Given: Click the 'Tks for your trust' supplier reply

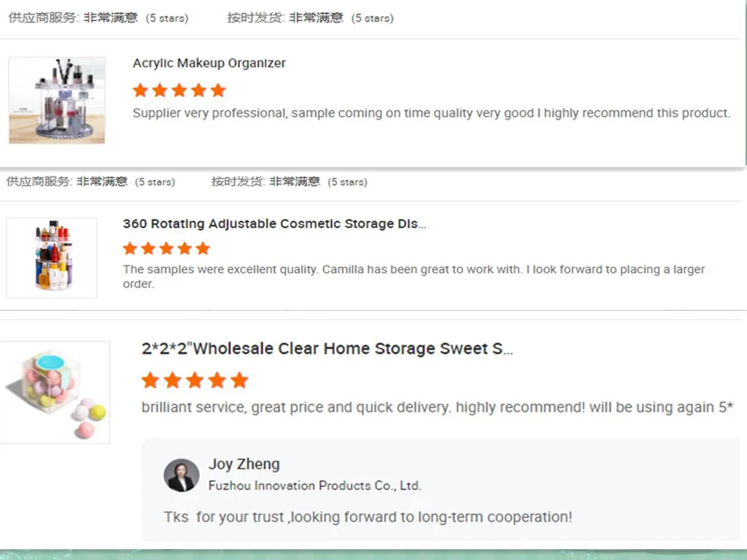Looking at the screenshot, I should (x=368, y=517).
